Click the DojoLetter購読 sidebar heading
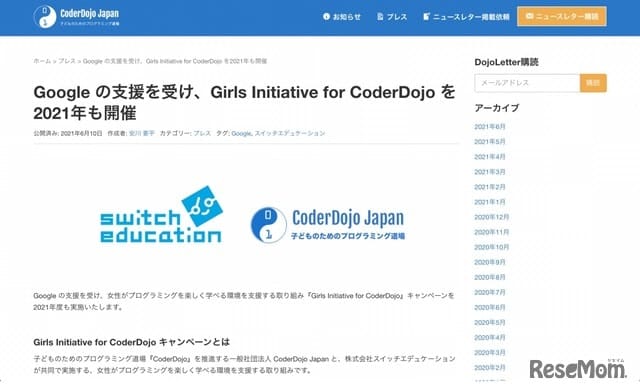Screen dimensions: 640x392 506,62
